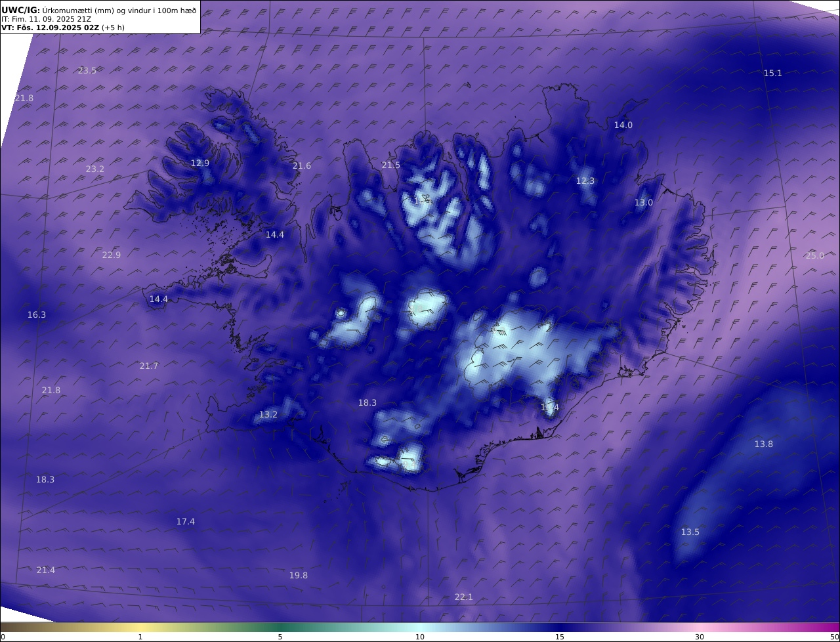Click the value label 21.6 on the map
The height and width of the screenshot is (642, 840).
point(302,165)
